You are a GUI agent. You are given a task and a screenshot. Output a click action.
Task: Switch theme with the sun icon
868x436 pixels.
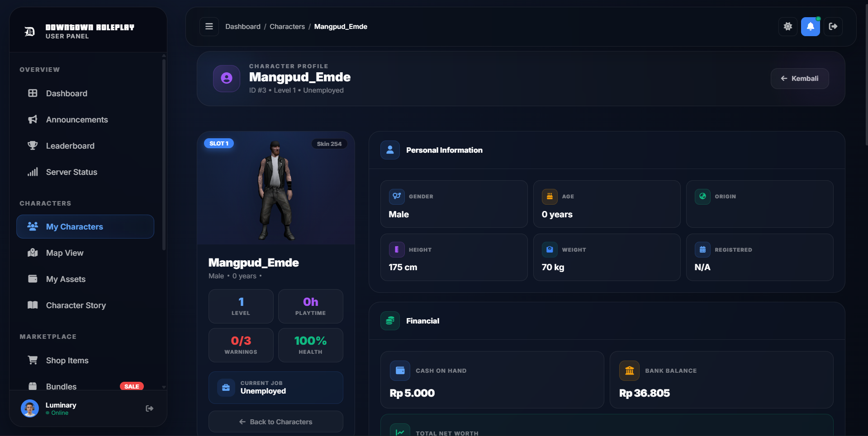pos(787,27)
